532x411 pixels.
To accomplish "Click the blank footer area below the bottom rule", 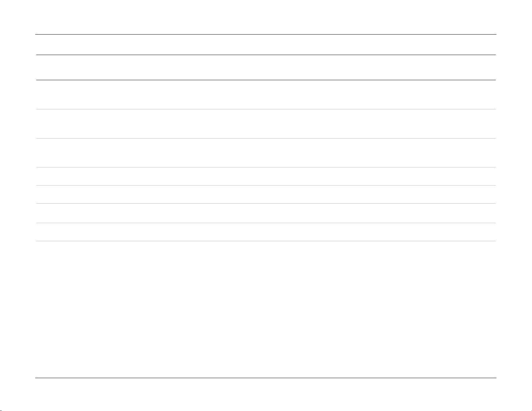I will [x=266, y=395].
